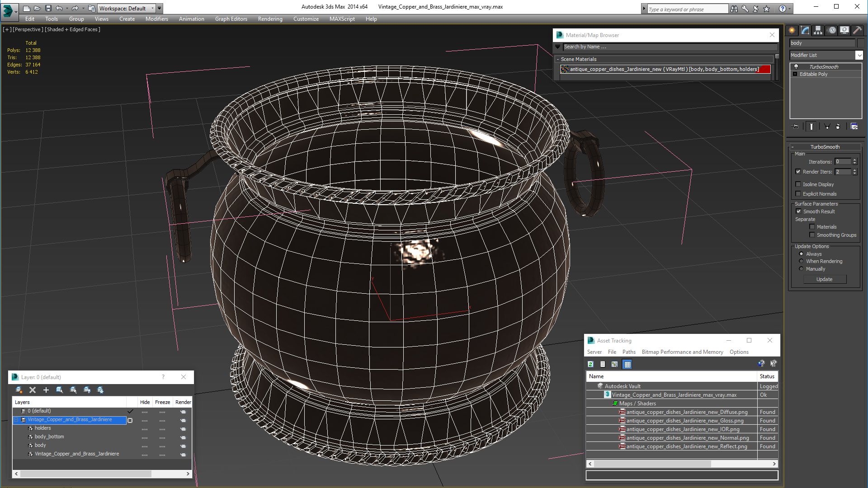Click Iterations spinner up arrow
The width and height of the screenshot is (868, 488).
point(854,160)
